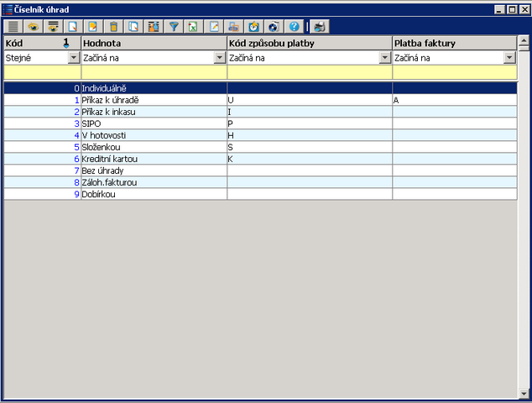
Task: Expand the Hodnota filter 'Začíná na' dropdown
Action: click(x=220, y=58)
